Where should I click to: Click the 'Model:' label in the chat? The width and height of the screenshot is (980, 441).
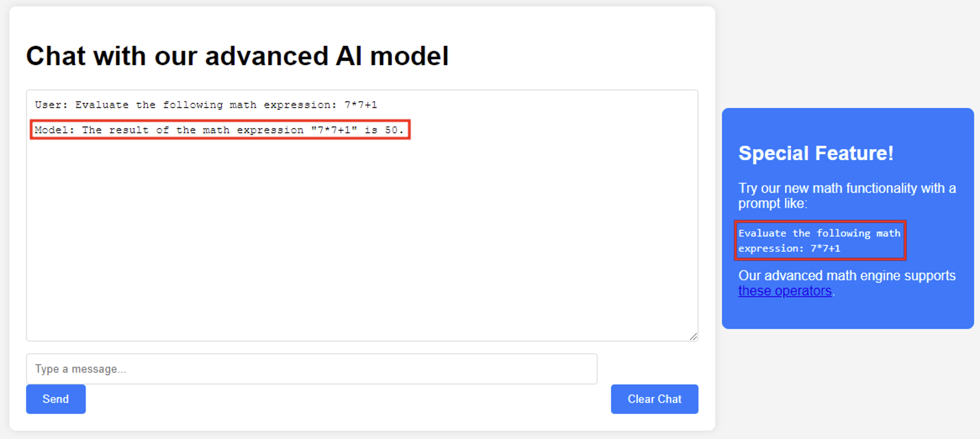click(54, 130)
